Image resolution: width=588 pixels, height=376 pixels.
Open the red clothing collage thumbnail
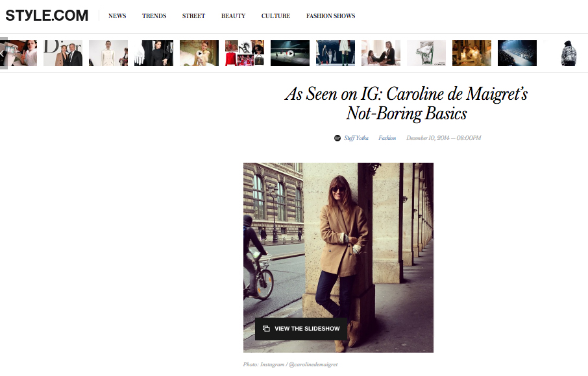pyautogui.click(x=245, y=53)
